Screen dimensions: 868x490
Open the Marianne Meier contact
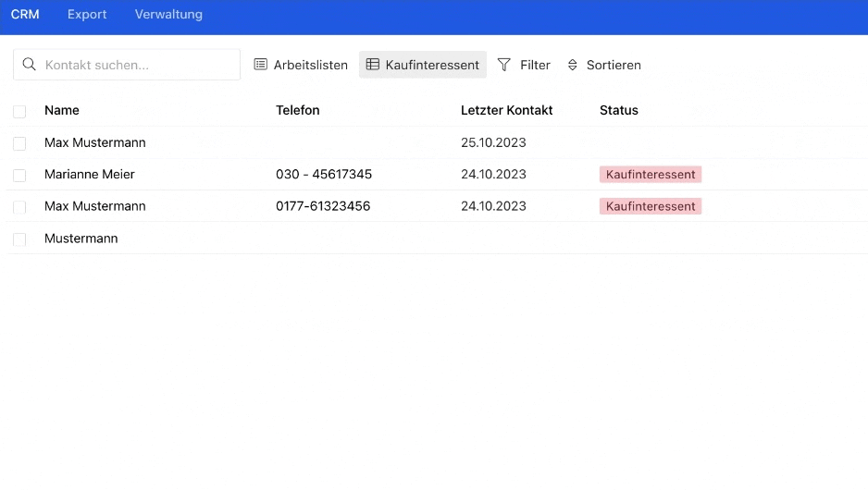[90, 174]
